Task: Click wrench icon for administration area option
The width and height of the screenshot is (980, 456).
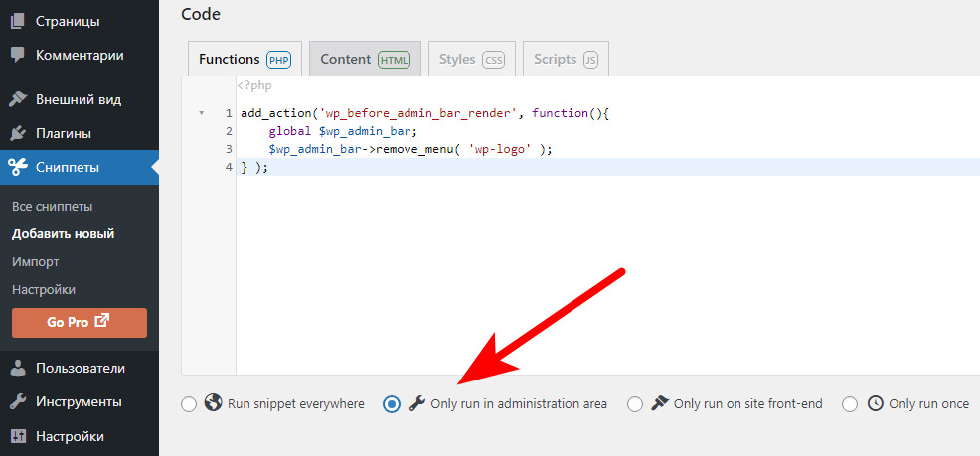Action: tap(416, 403)
